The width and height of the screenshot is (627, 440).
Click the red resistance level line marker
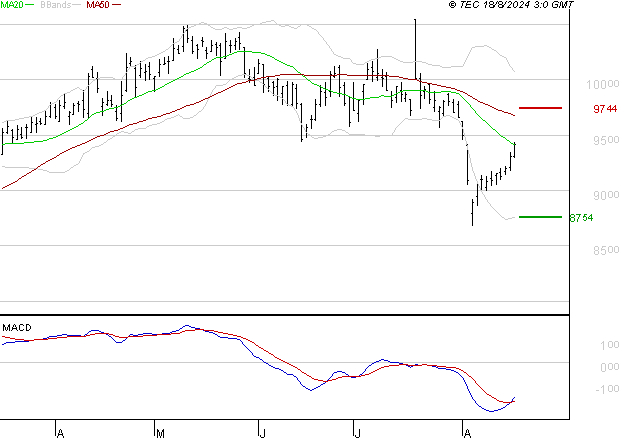tap(540, 108)
